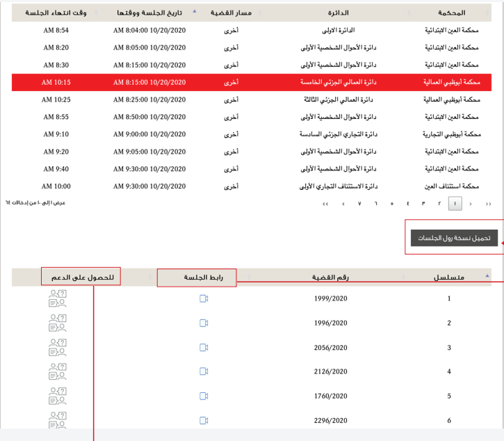Go to page ٢ in pagination
The image size is (504, 441).
[x=439, y=204]
